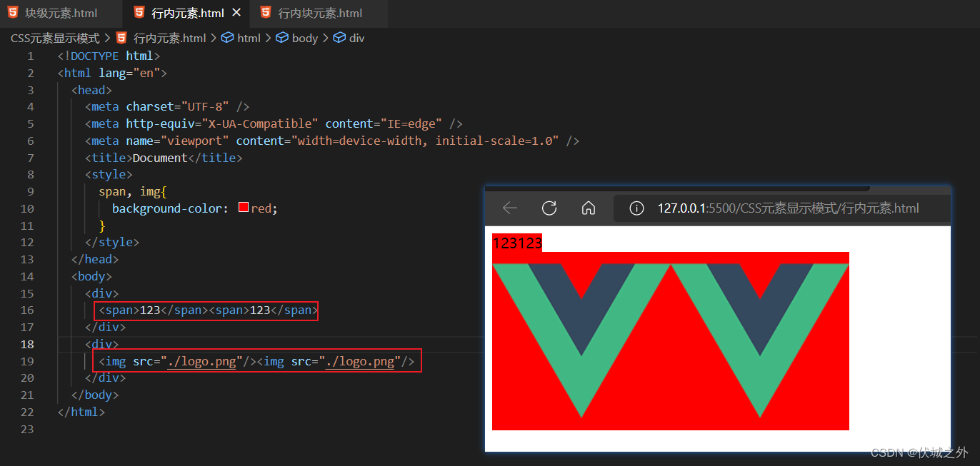Click the closing </style> tag on line 12
The width and height of the screenshot is (980, 466).
pos(112,243)
